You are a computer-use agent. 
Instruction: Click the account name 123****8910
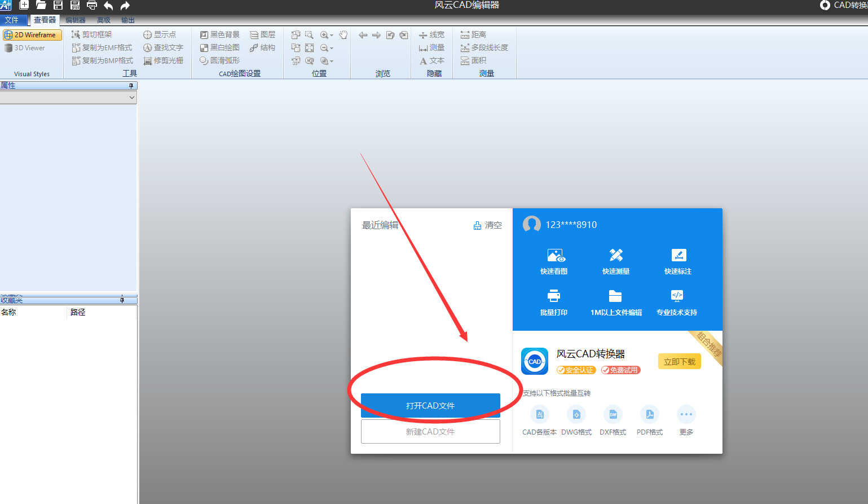click(571, 225)
